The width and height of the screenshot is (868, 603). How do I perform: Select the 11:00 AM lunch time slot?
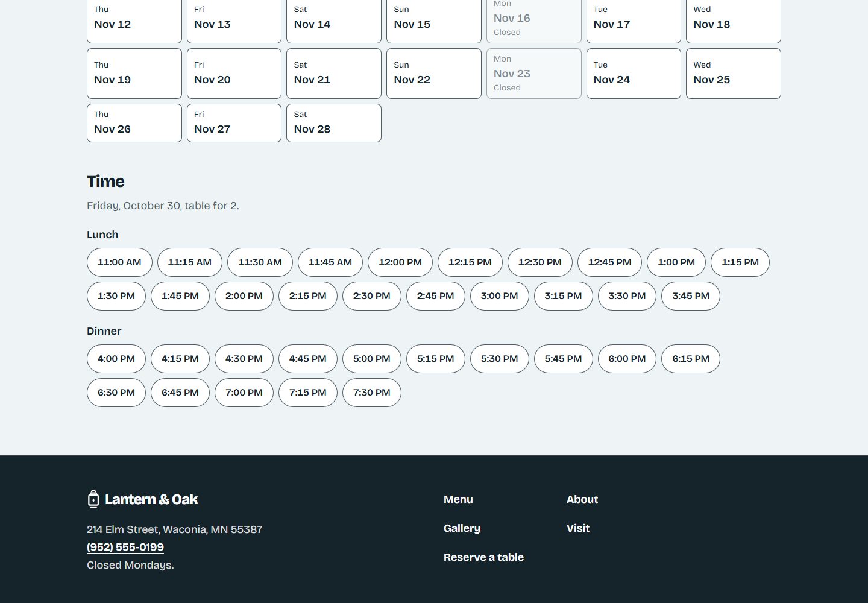[119, 262]
